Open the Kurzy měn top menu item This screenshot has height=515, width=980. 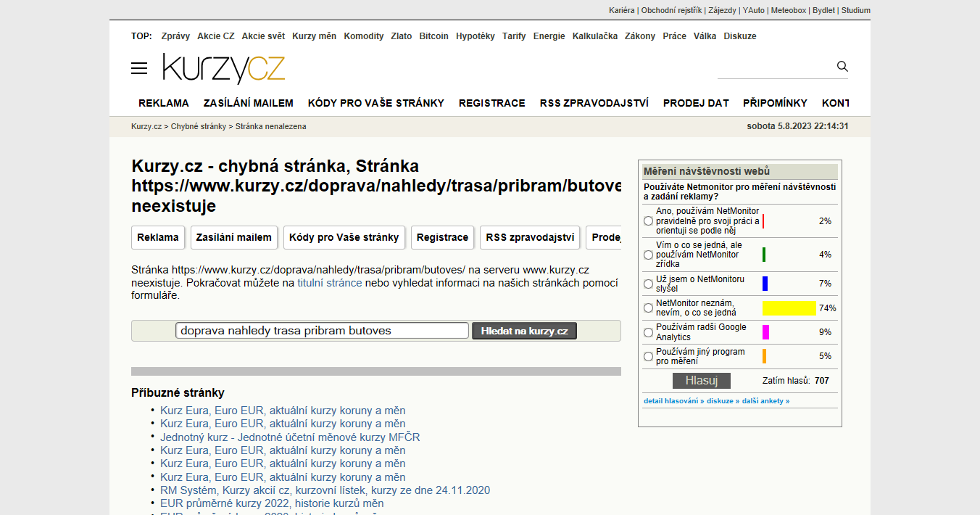[x=314, y=36]
